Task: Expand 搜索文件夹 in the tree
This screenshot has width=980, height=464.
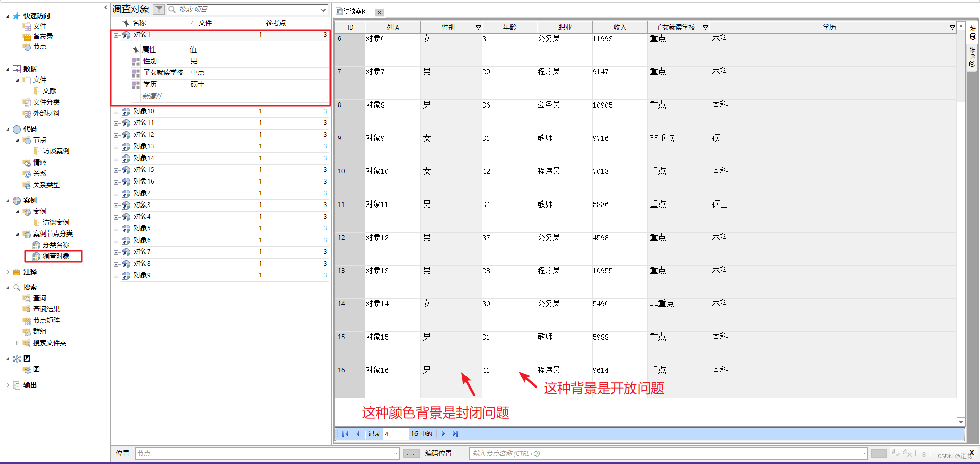Action: pyautogui.click(x=17, y=343)
